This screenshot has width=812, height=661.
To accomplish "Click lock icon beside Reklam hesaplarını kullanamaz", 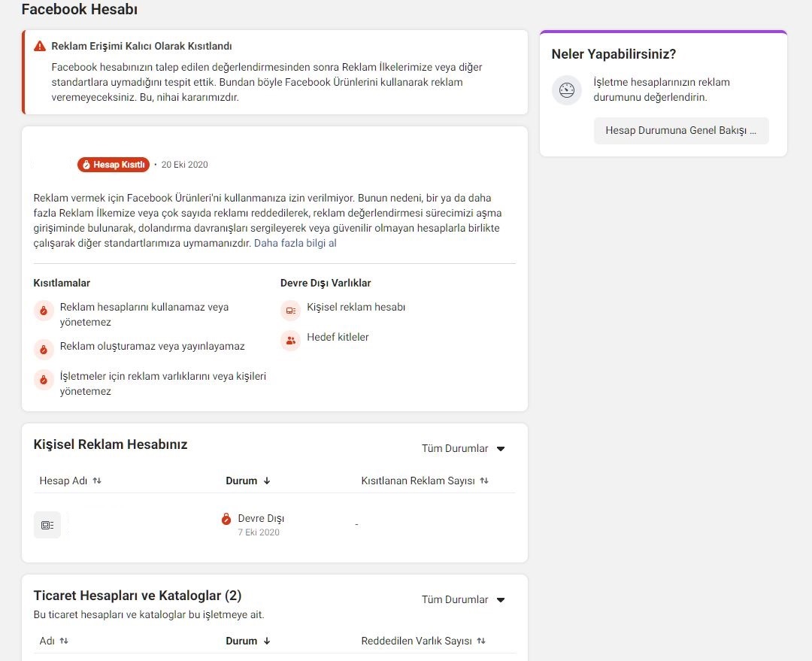I will pyautogui.click(x=44, y=311).
